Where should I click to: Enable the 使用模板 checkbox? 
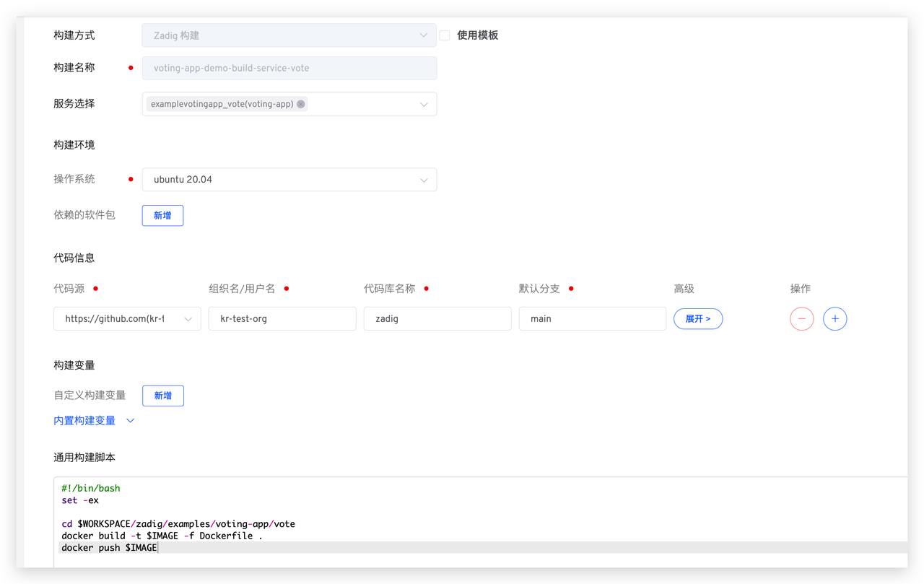[445, 35]
